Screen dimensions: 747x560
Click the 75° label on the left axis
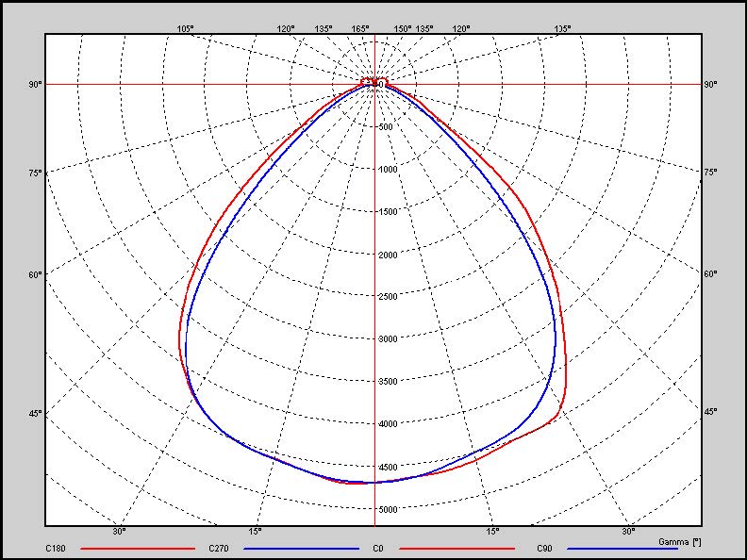pyautogui.click(x=36, y=173)
